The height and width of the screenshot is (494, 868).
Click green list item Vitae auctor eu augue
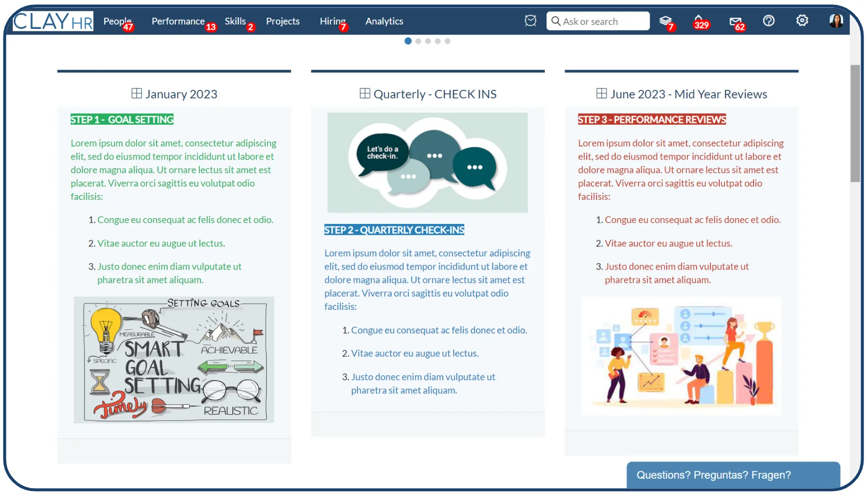pos(161,243)
